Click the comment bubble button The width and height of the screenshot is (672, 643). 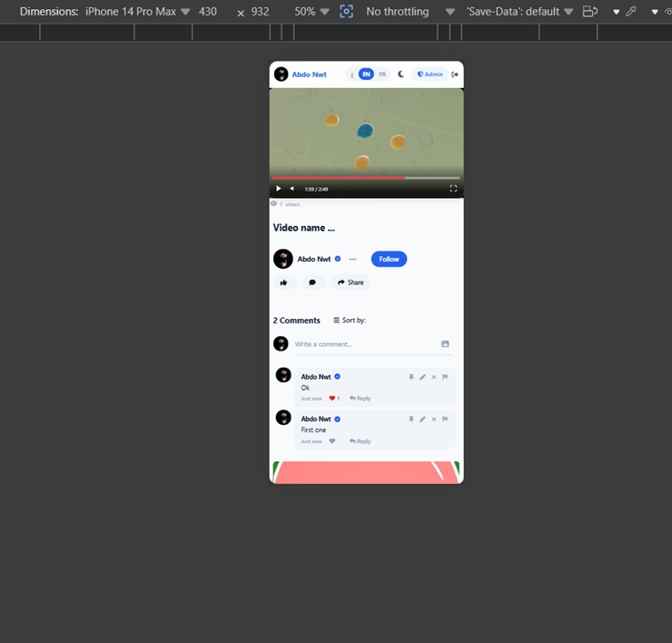click(312, 282)
